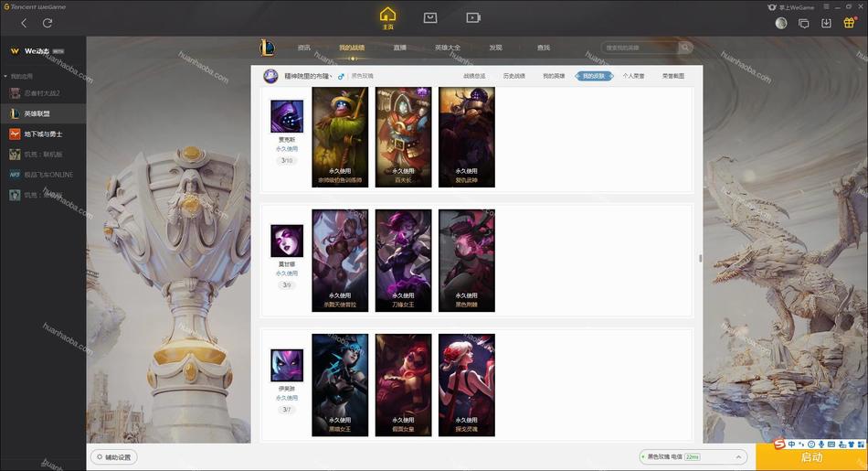Open 英雄大全 in the navigation bar
The width and height of the screenshot is (868, 471).
448,48
